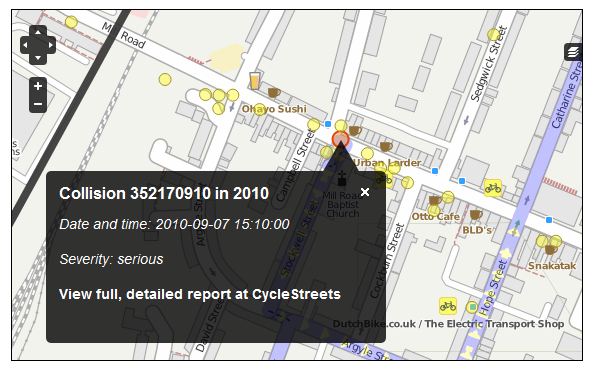Open the map layers switcher
This screenshot has width=596, height=374.
573,52
